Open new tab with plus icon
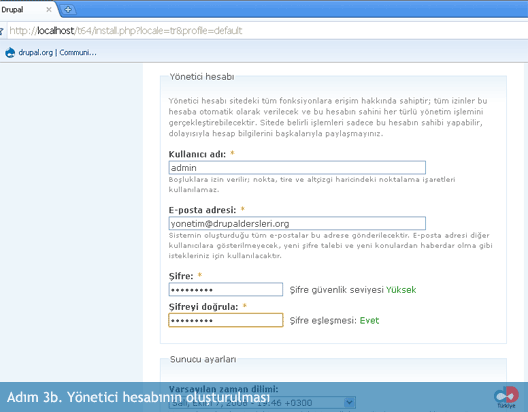Viewport: 528px width, 412px height. 68,10
